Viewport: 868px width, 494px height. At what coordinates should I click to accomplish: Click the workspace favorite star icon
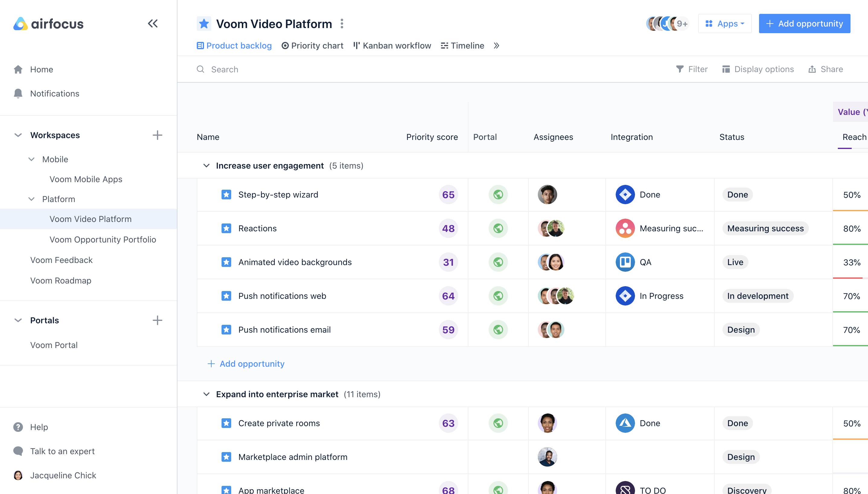point(204,24)
